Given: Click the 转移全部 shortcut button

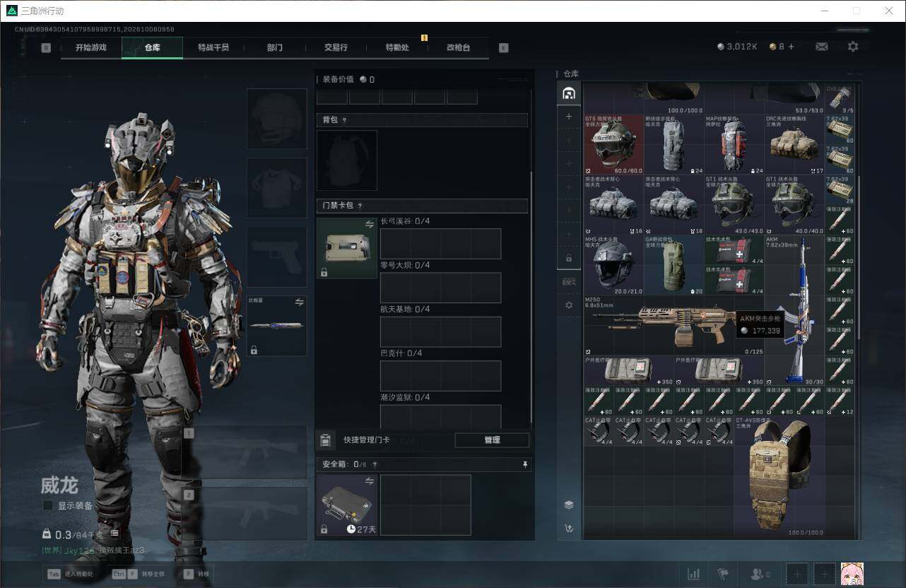Looking at the screenshot, I should 138,574.
